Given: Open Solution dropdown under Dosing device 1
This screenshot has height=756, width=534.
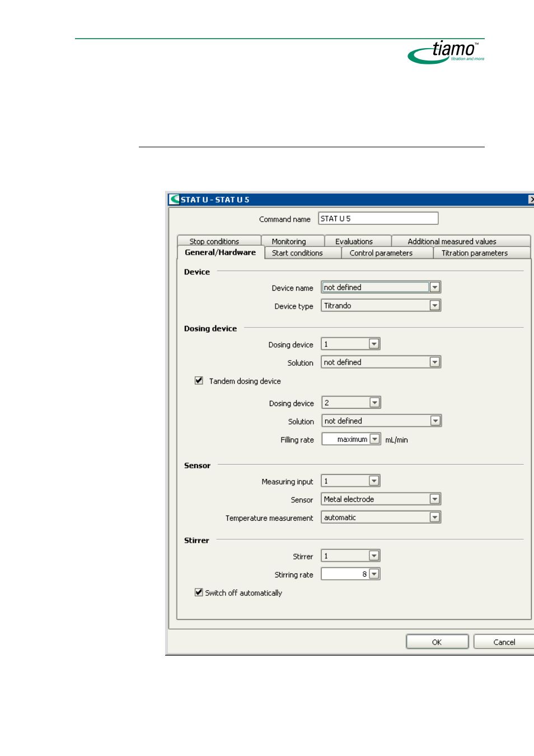Looking at the screenshot, I should (434, 362).
